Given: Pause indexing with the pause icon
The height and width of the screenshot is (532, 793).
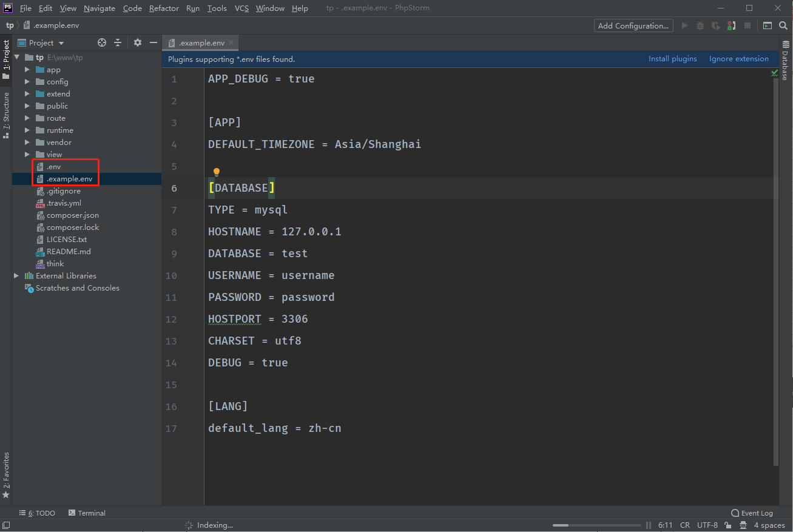Looking at the screenshot, I should (x=649, y=525).
